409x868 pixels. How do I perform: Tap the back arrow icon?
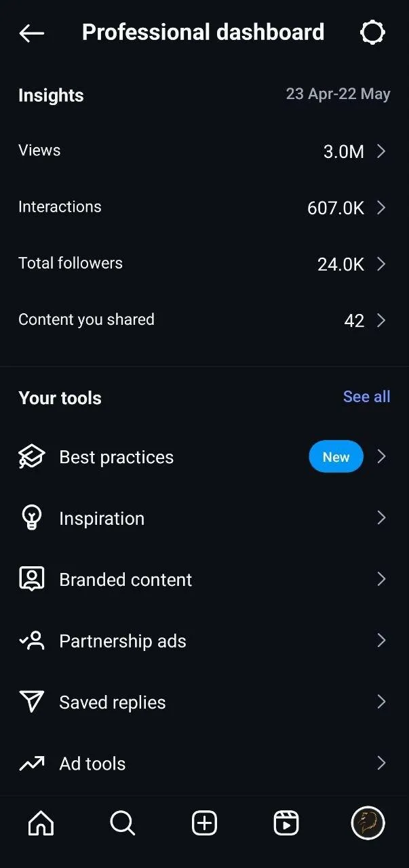(x=32, y=33)
